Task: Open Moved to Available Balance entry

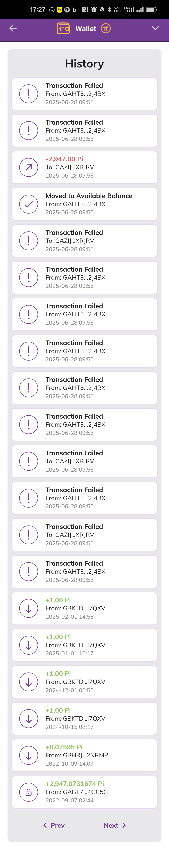Action: [84, 204]
